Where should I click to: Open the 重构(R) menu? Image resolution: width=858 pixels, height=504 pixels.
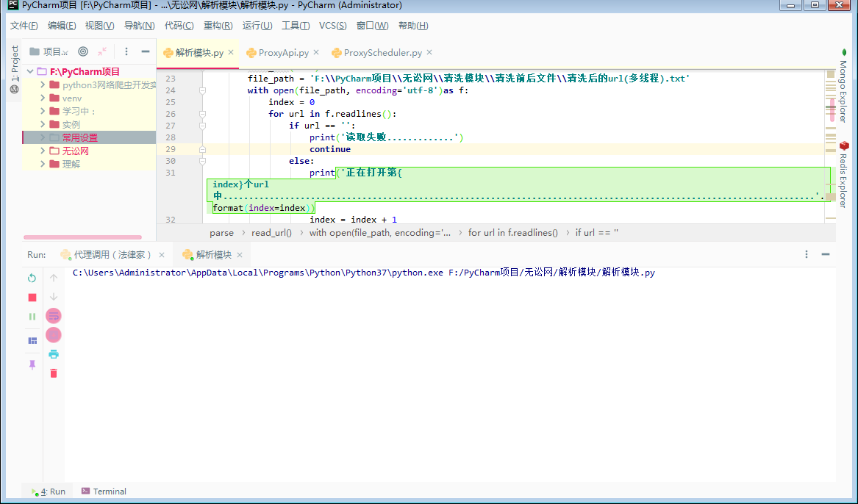pos(218,26)
